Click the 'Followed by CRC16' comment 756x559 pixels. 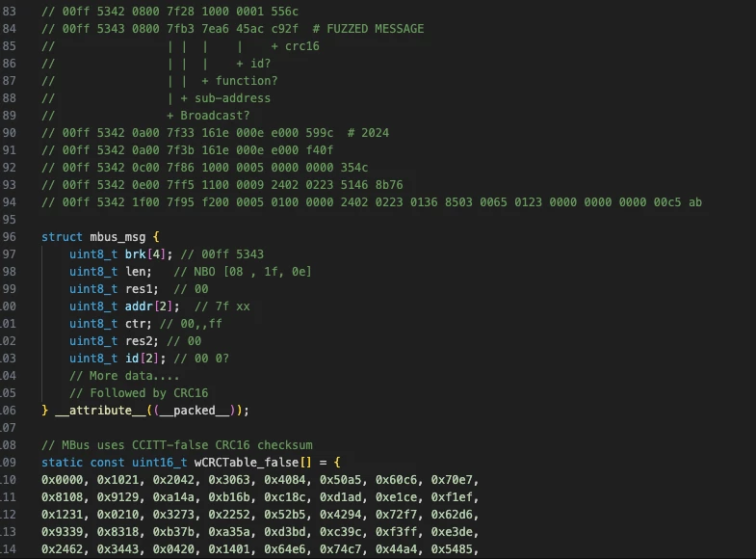[x=139, y=393]
